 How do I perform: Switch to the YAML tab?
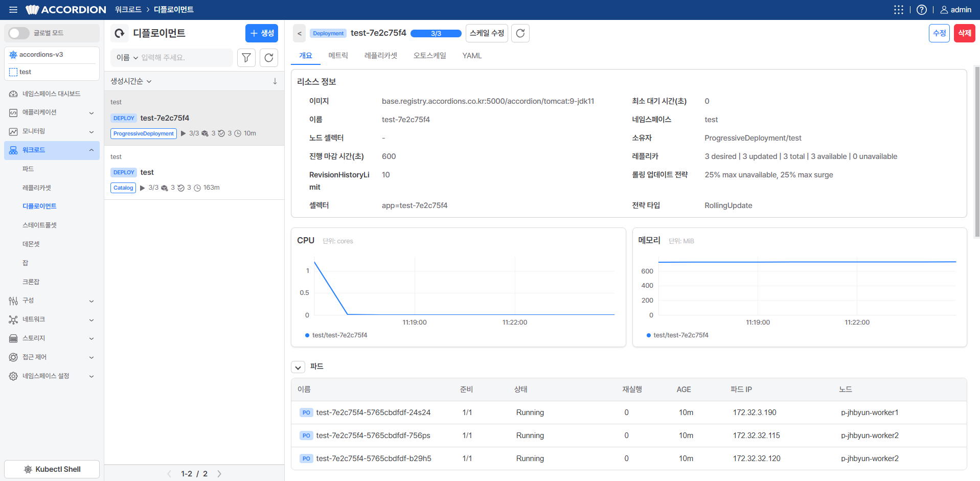pyautogui.click(x=472, y=56)
